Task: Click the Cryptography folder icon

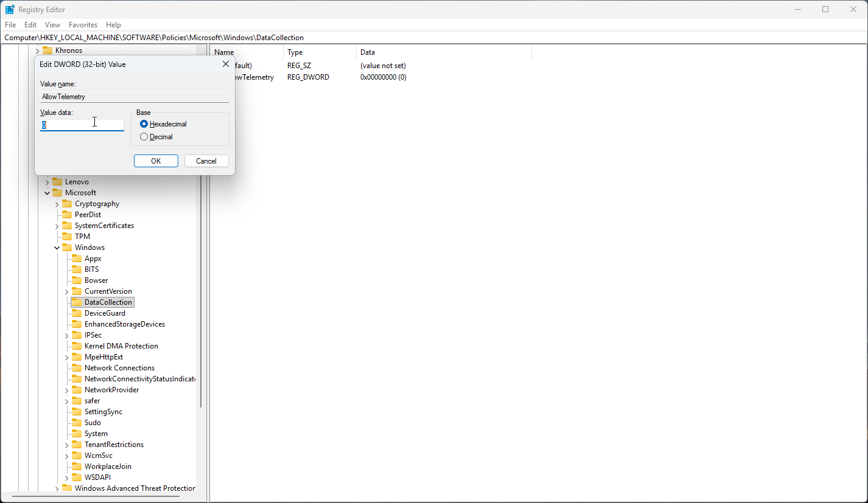Action: [x=67, y=204]
